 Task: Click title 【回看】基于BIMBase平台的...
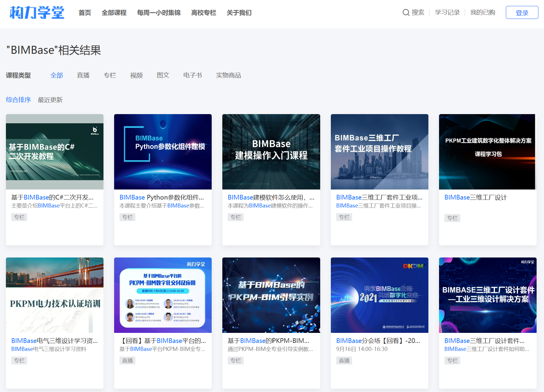163,341
